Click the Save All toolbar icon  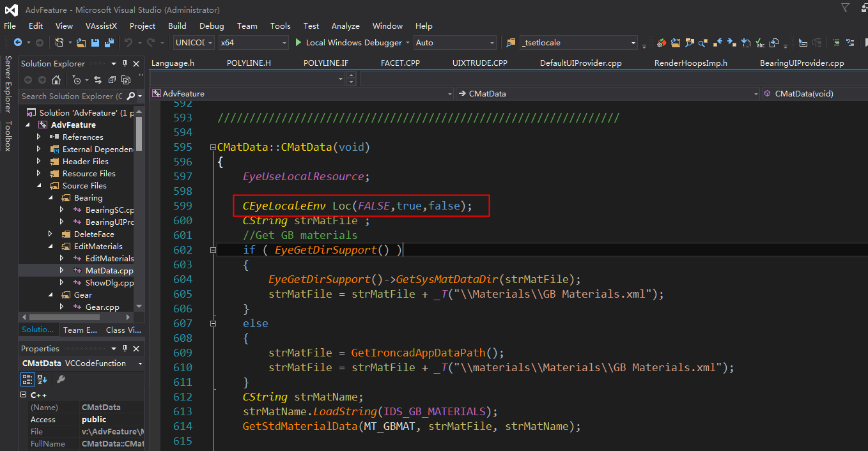pos(109,43)
